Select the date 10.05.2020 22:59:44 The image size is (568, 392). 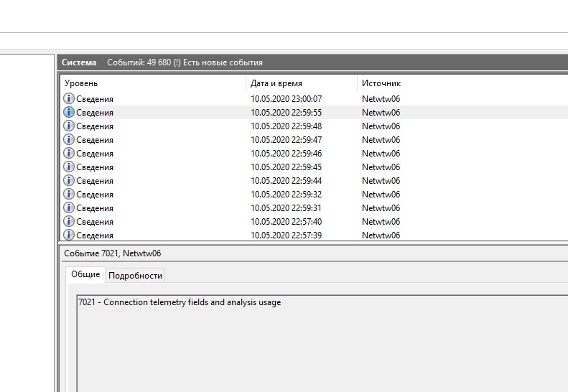coord(287,181)
